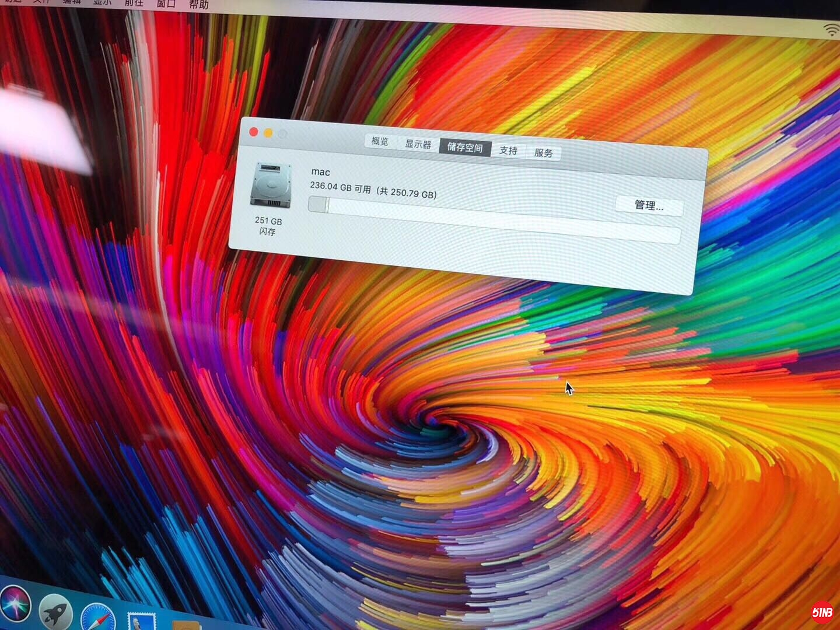
Task: Click the used portion of storage bar
Action: coord(318,205)
